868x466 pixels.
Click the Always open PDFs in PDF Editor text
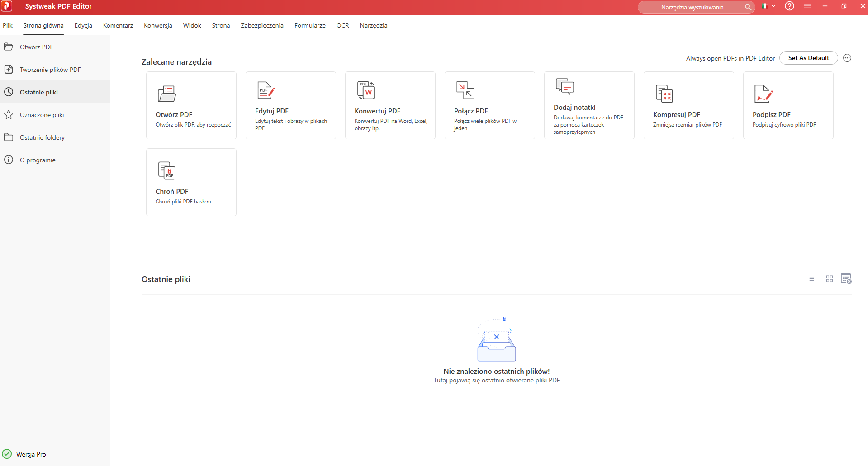coord(730,58)
